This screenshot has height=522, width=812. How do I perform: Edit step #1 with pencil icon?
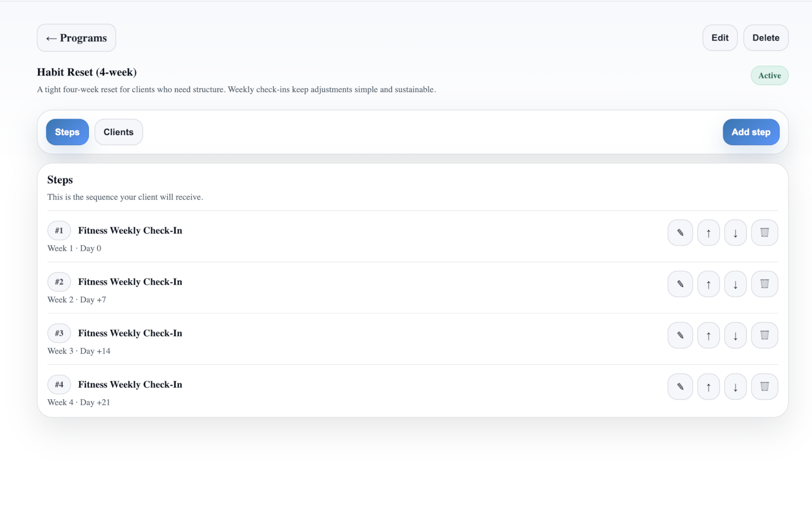point(680,232)
